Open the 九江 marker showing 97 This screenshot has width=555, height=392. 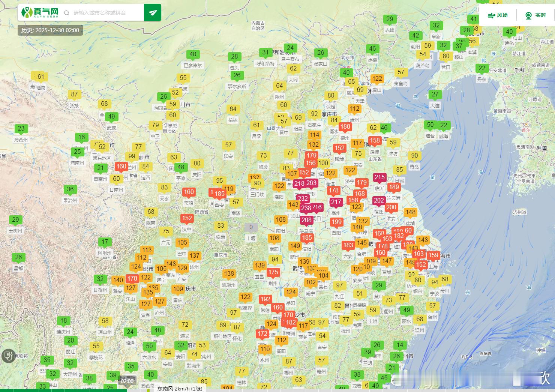pyautogui.click(x=339, y=286)
